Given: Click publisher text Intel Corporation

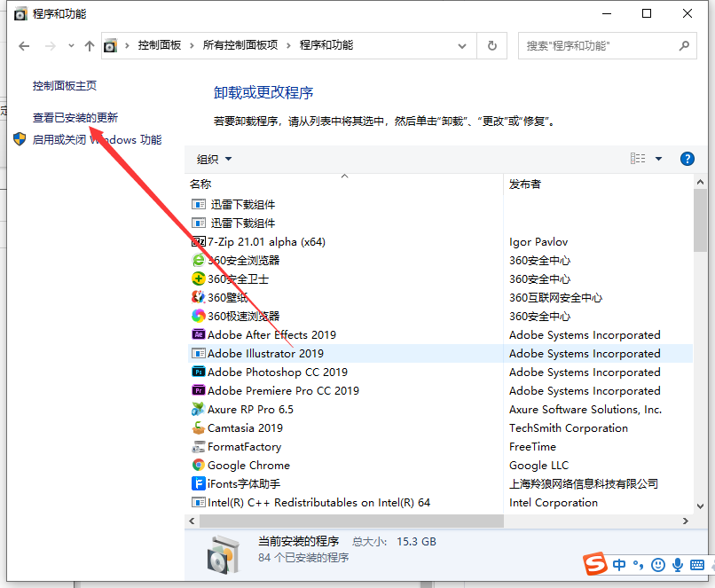Looking at the screenshot, I should point(554,502).
